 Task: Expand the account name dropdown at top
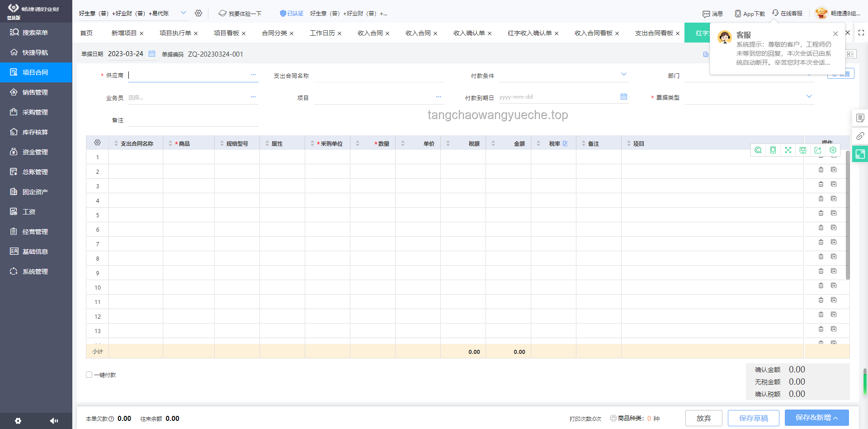coord(183,13)
